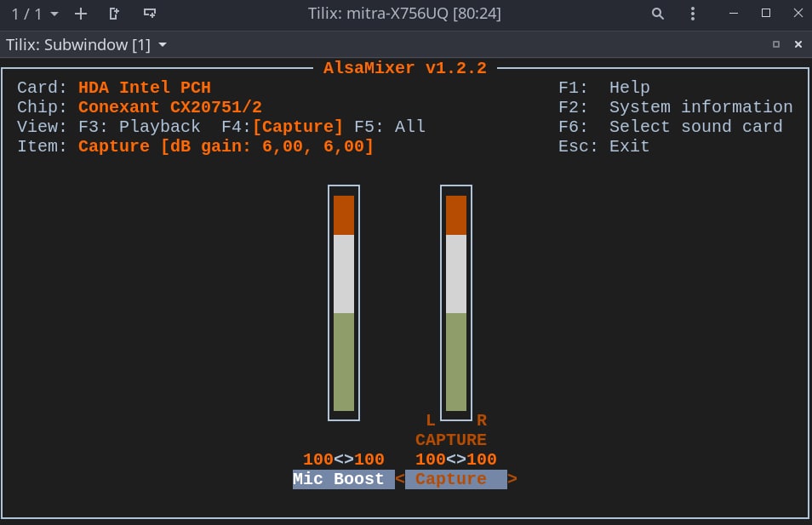Open the session switcher dropdown showing 1 / 1
Image resolution: width=812 pixels, height=525 pixels.
[x=34, y=14]
